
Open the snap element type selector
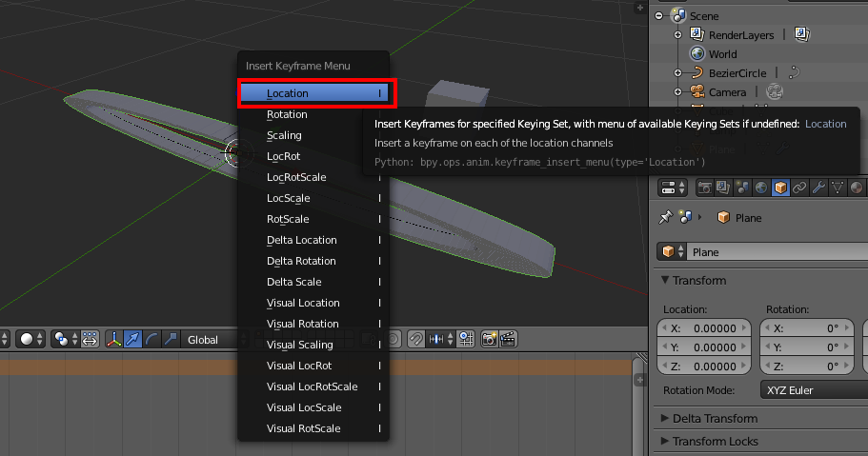(x=441, y=339)
